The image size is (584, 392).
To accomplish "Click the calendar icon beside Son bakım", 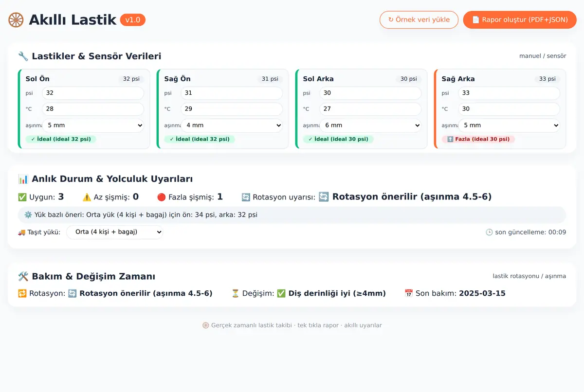I will [409, 293].
